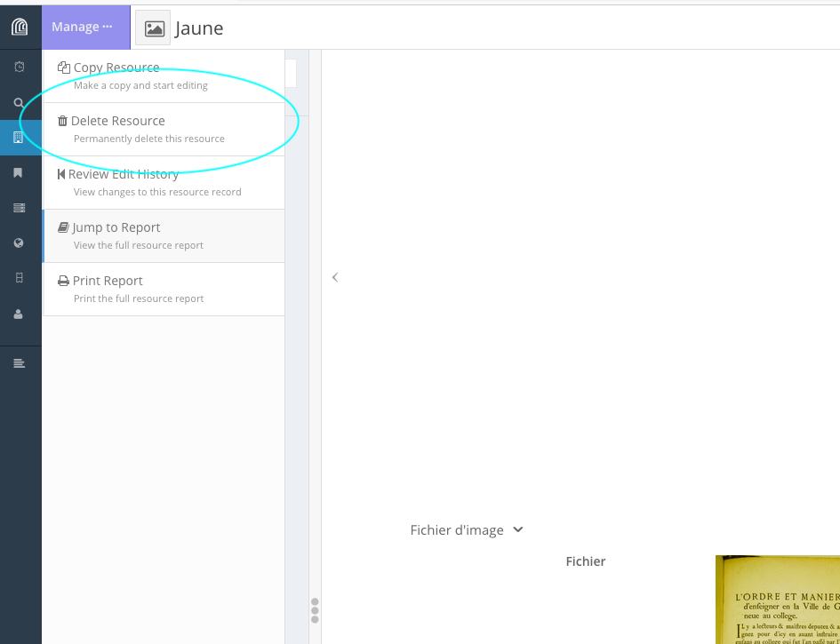Open the user profile sidebar icon

pyautogui.click(x=20, y=314)
